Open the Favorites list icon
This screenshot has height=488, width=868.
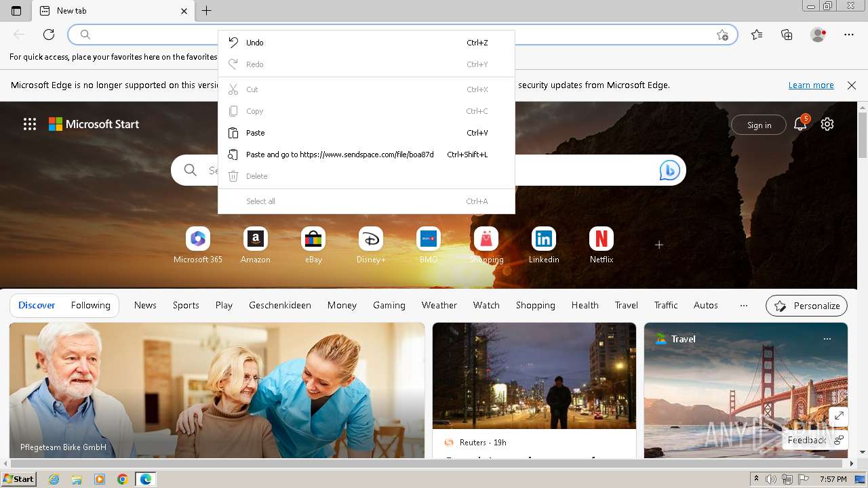tap(757, 35)
